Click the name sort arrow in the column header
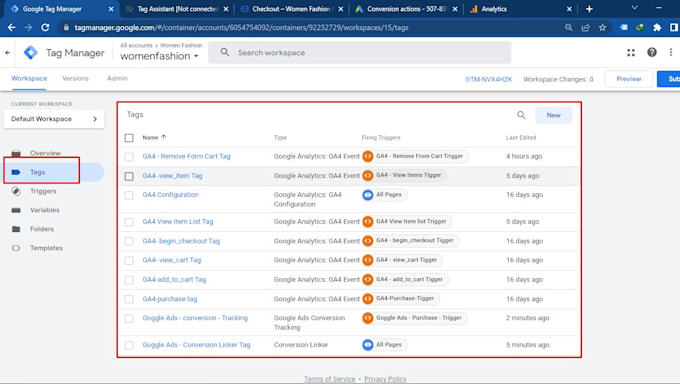This screenshot has height=384, width=680. point(163,137)
